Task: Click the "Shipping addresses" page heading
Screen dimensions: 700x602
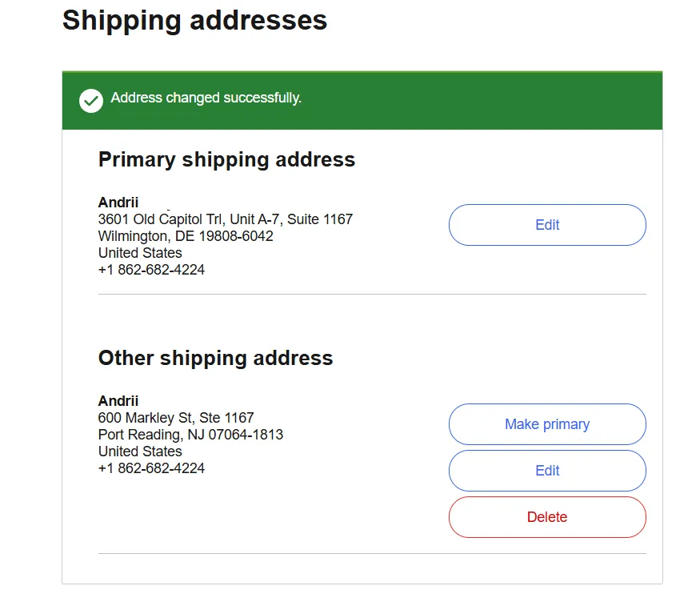Action: [194, 20]
